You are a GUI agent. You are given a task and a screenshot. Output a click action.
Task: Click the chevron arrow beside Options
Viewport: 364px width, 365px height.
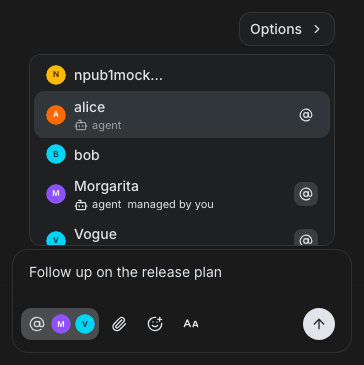317,29
